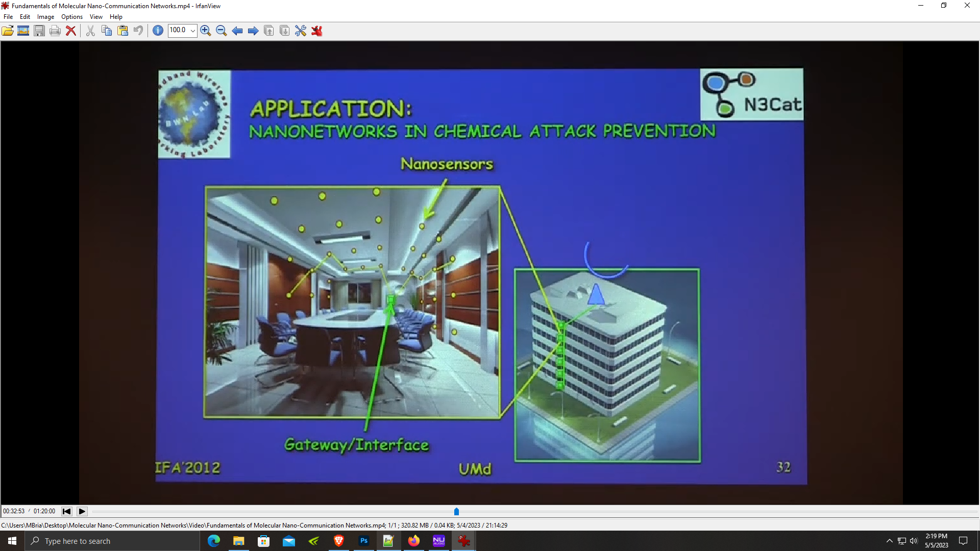
Task: Open the settings wrench and screwdriver icon
Action: pyautogui.click(x=301, y=31)
